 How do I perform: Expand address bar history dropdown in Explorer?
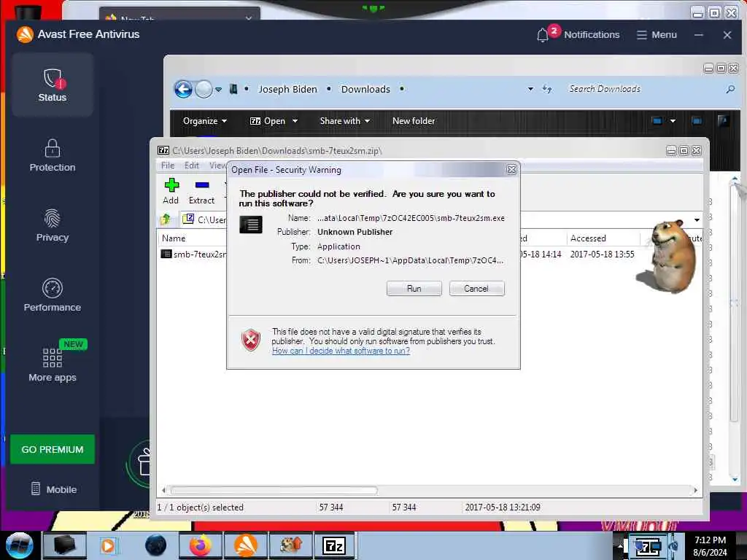pyautogui.click(x=530, y=89)
